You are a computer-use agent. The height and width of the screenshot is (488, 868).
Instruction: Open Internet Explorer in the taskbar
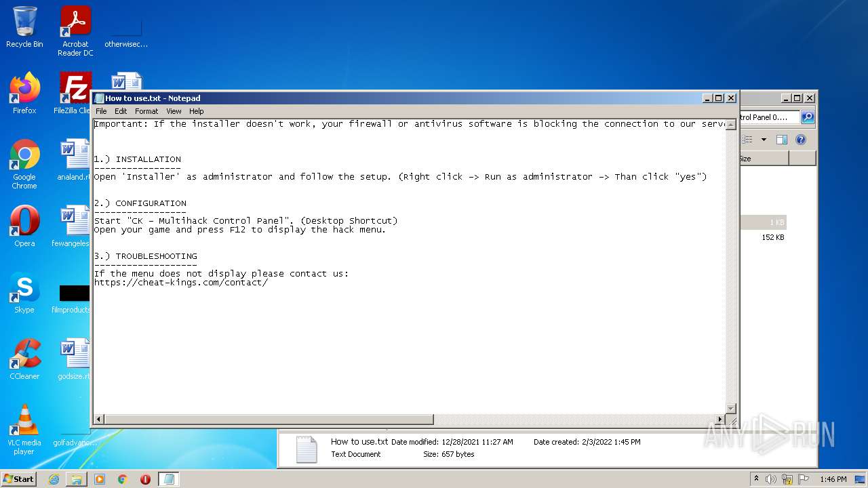pos(54,479)
